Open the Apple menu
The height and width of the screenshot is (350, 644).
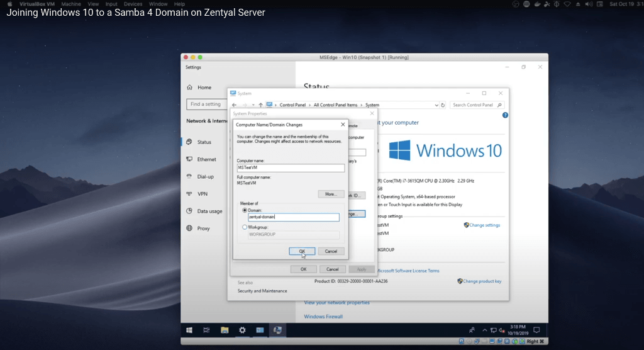(10, 4)
